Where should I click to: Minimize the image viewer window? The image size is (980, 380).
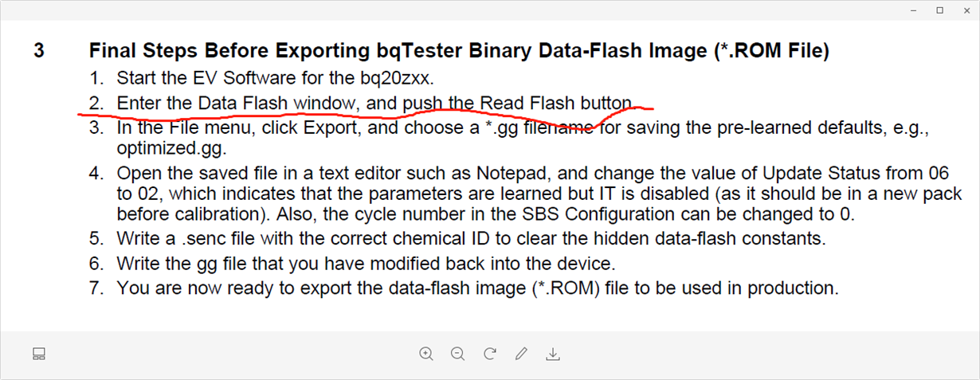point(915,10)
